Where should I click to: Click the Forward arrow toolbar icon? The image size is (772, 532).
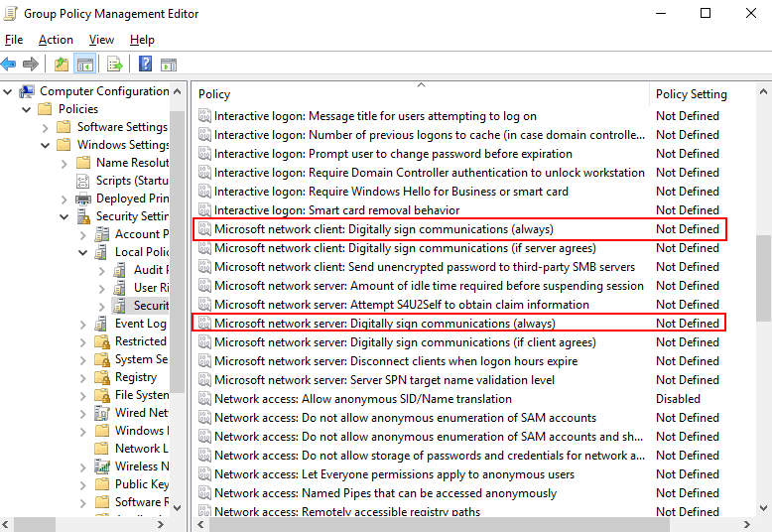tap(31, 65)
